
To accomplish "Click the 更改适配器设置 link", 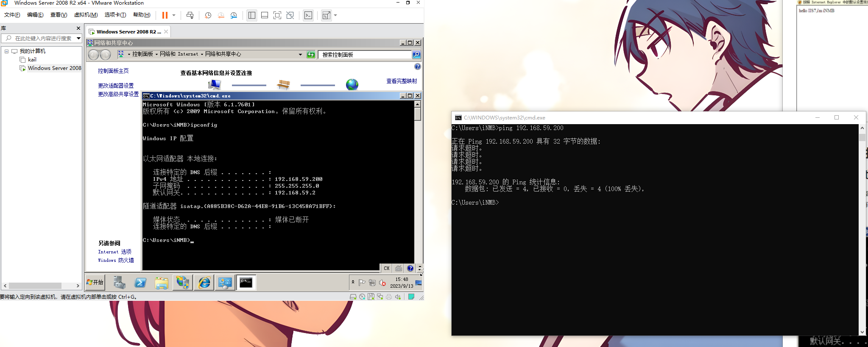I will [x=116, y=86].
